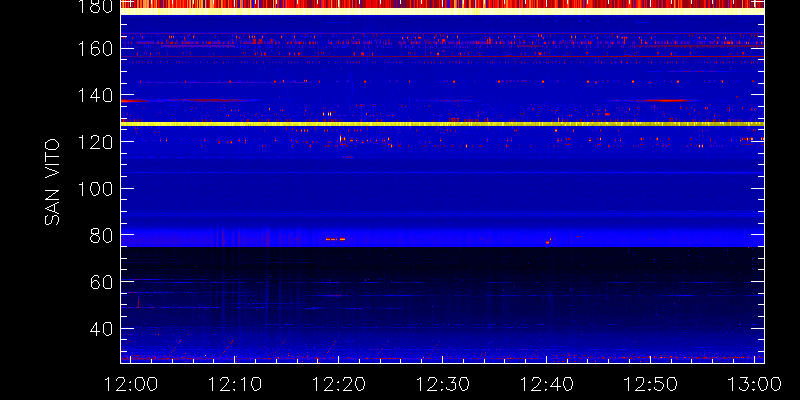
Task: Click the 100 frequency label
Action: (x=95, y=189)
